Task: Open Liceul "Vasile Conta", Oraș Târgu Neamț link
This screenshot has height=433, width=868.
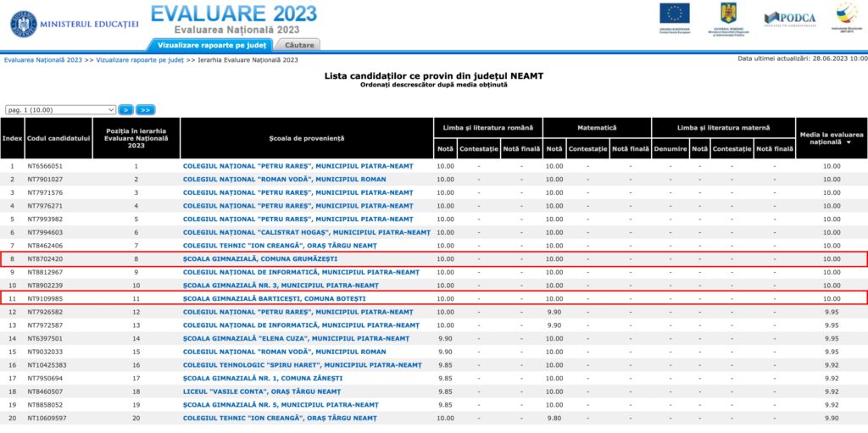Action: 269,391
